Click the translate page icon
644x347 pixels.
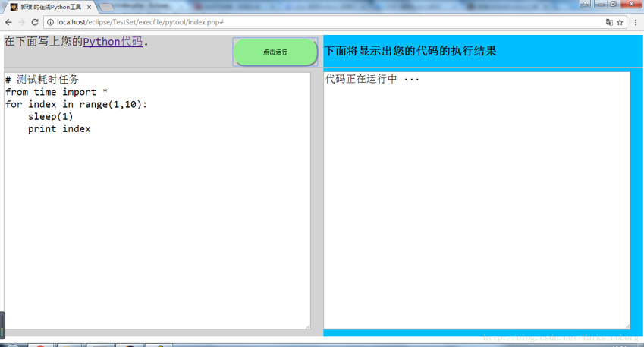coord(609,22)
